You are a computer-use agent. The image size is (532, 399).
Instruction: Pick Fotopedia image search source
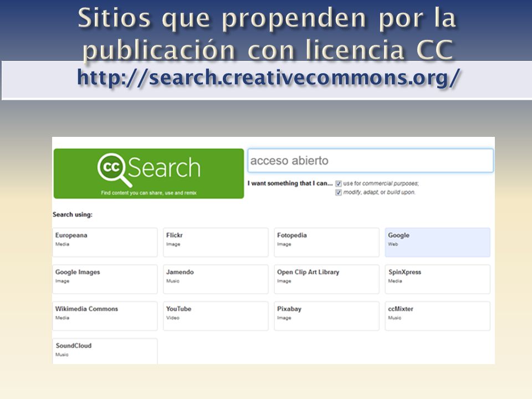coord(327,242)
